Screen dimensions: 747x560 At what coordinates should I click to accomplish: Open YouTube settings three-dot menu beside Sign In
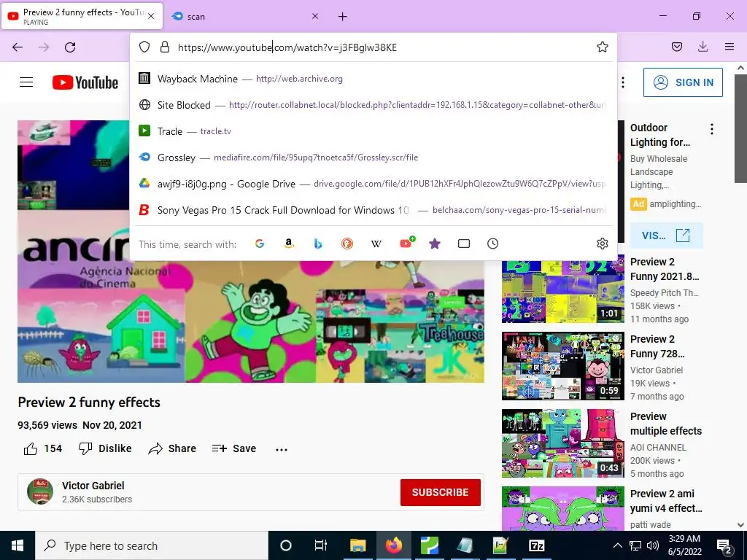623,82
